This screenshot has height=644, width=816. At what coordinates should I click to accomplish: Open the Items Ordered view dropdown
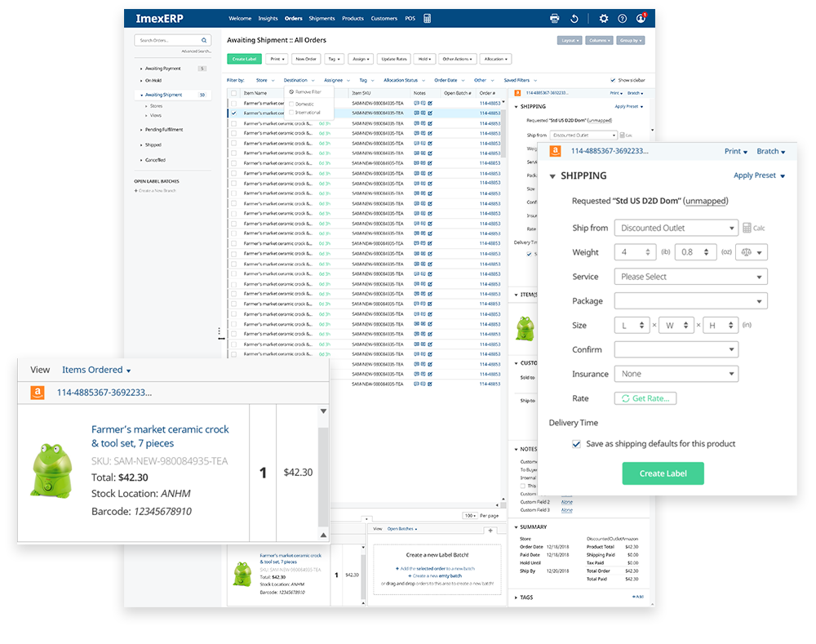pyautogui.click(x=96, y=370)
